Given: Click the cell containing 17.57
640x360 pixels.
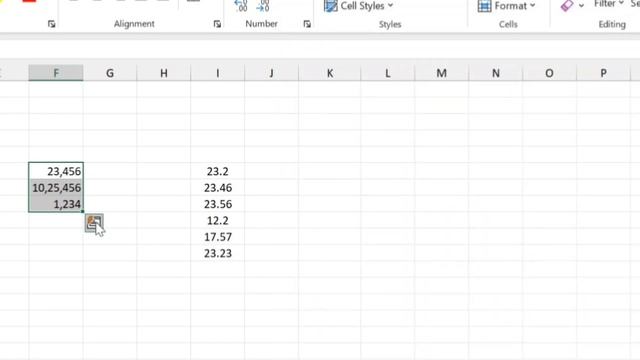Looking at the screenshot, I should (x=218, y=237).
